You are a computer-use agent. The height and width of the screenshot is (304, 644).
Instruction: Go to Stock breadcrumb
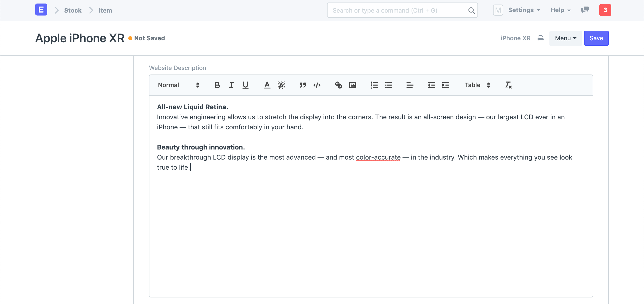tap(73, 10)
